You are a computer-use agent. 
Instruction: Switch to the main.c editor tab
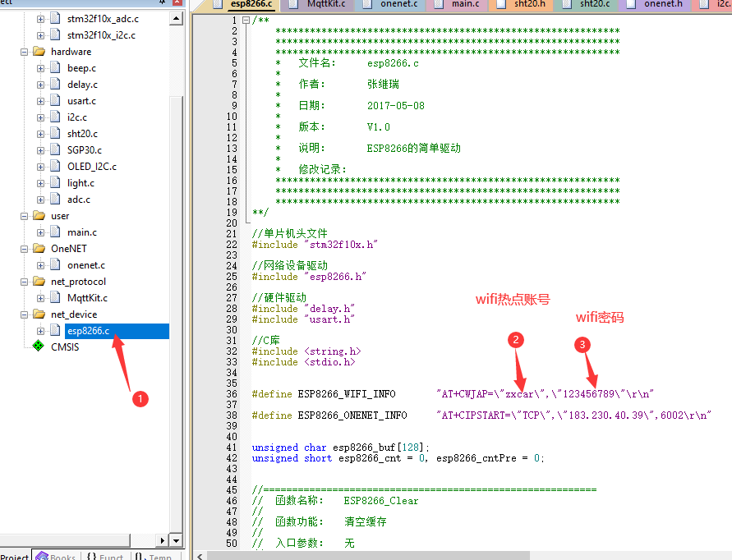click(x=458, y=5)
